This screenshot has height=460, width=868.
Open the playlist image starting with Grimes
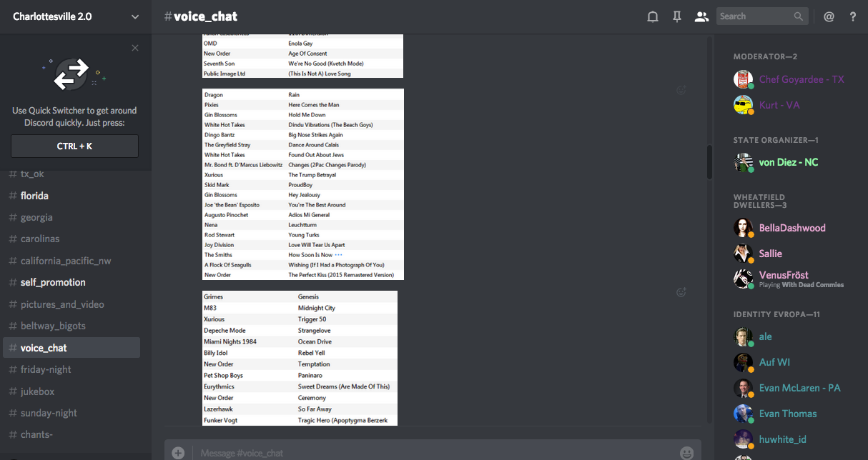(x=300, y=358)
